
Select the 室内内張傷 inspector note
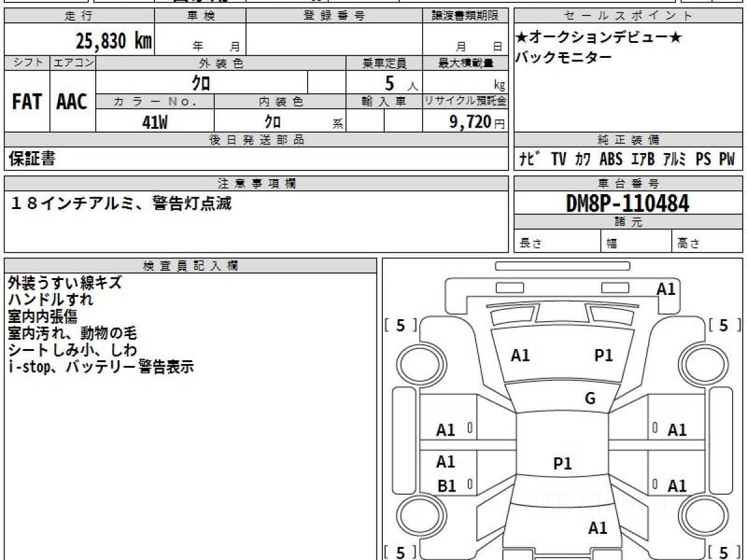point(42,316)
